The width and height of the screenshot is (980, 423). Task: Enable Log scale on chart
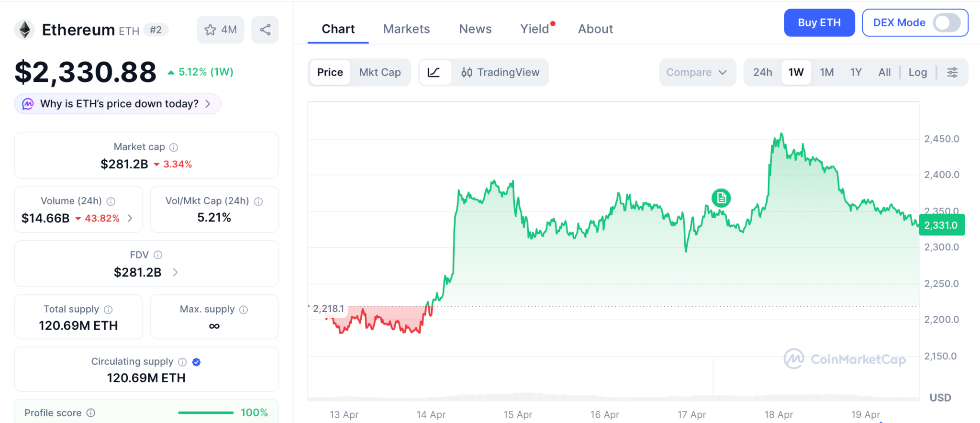coord(917,72)
